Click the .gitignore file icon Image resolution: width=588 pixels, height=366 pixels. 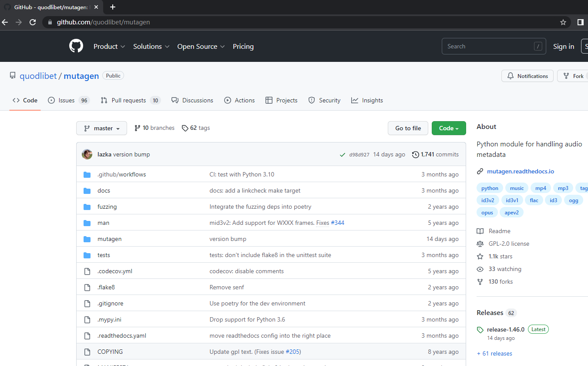(87, 304)
